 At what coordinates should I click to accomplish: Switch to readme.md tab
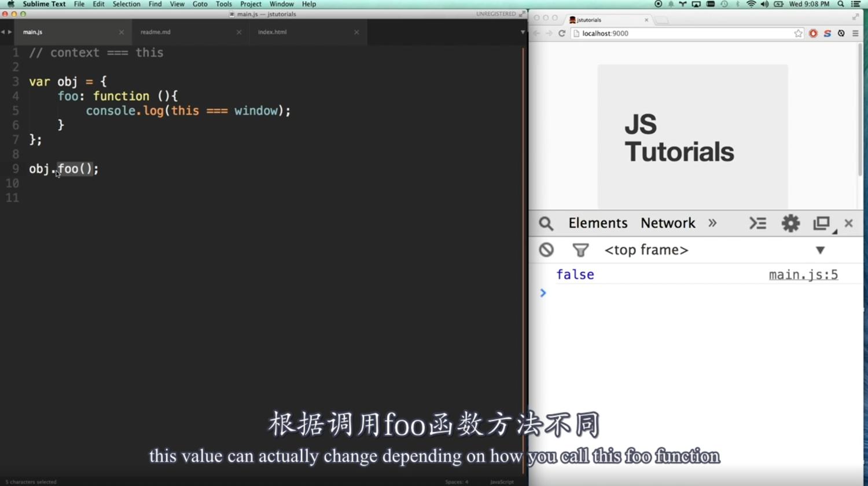(156, 32)
